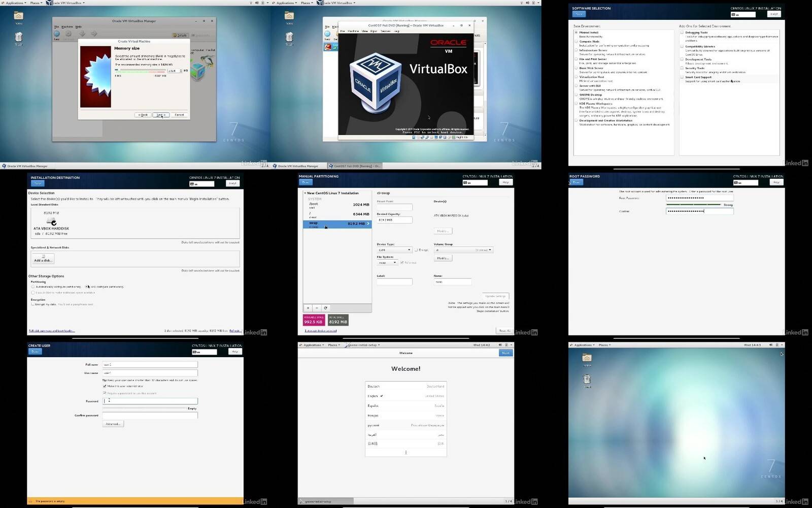This screenshot has height=508, width=812.
Task: Collapse New CentOS Linux 7 Installation tree
Action: pos(305,193)
